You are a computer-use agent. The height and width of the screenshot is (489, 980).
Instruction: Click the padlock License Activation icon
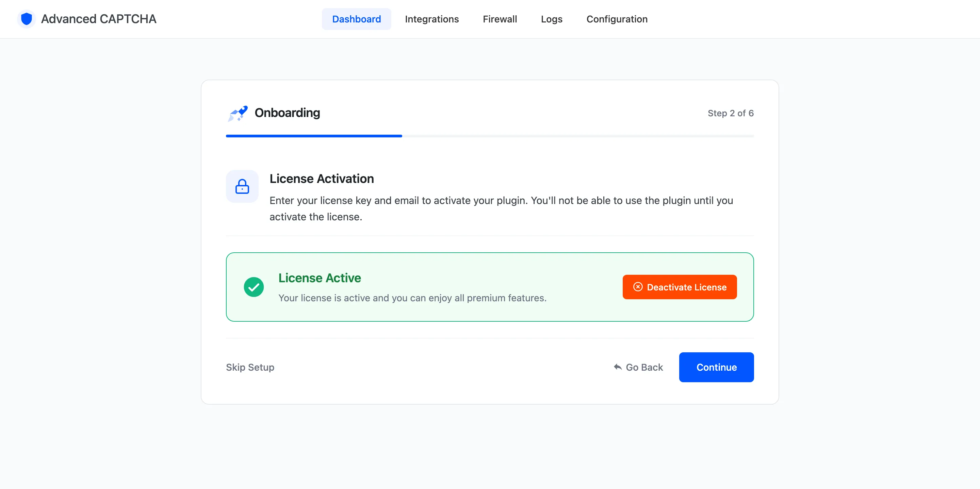point(242,186)
